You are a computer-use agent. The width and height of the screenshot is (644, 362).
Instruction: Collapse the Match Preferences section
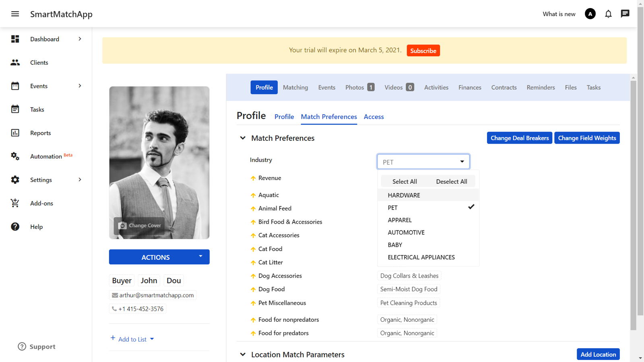[x=243, y=138]
